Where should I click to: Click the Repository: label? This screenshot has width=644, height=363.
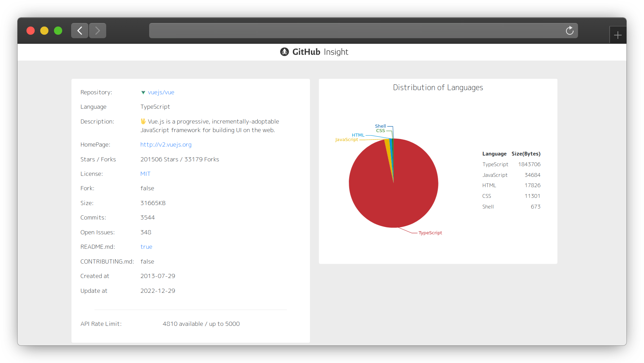coord(96,92)
